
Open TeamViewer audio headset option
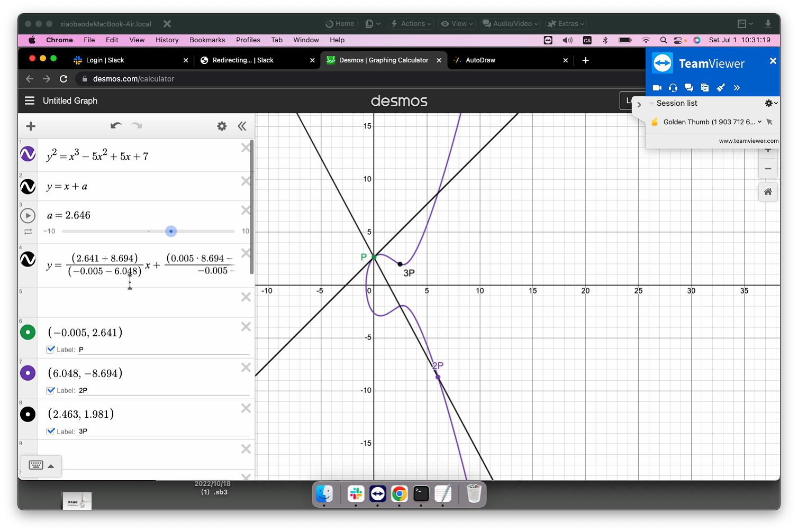coord(673,88)
